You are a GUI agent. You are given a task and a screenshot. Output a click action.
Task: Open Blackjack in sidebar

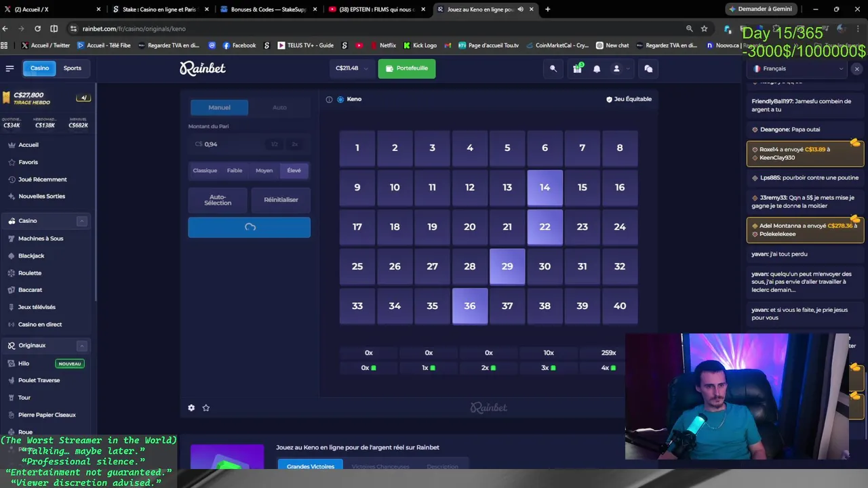(x=31, y=256)
